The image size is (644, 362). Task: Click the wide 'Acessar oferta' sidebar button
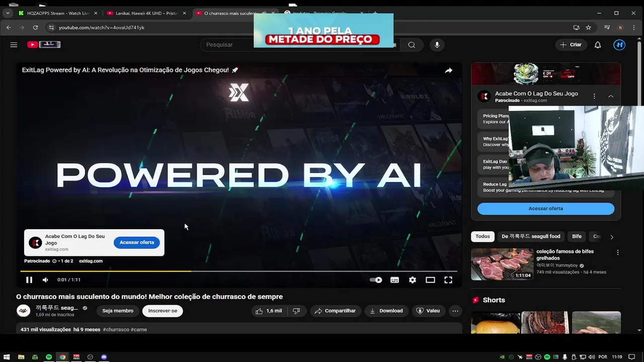pos(545,209)
